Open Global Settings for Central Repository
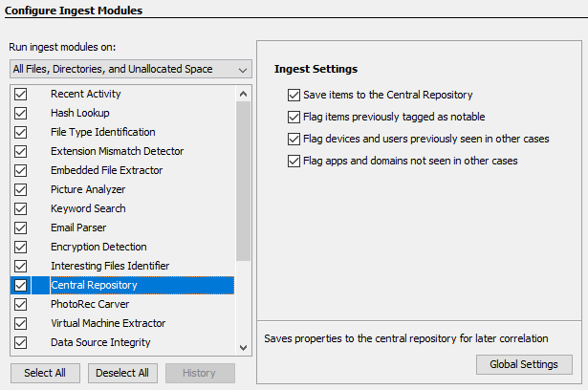588x390 pixels. (x=524, y=364)
